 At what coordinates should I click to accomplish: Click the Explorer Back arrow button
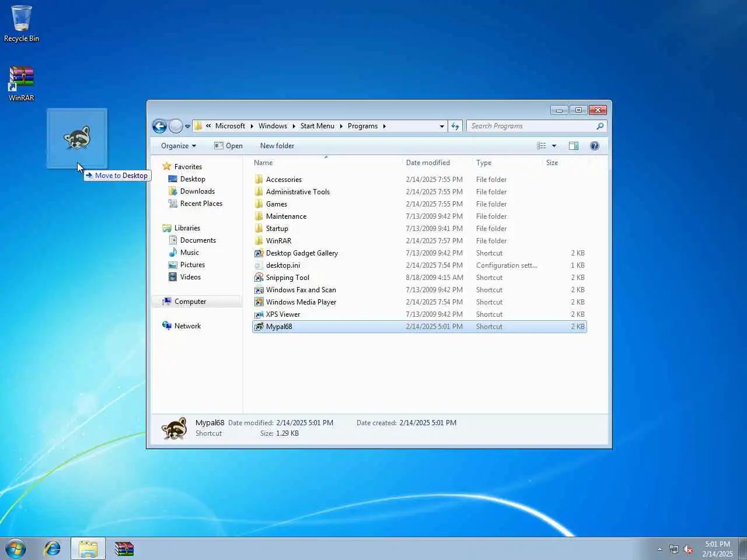coord(159,126)
